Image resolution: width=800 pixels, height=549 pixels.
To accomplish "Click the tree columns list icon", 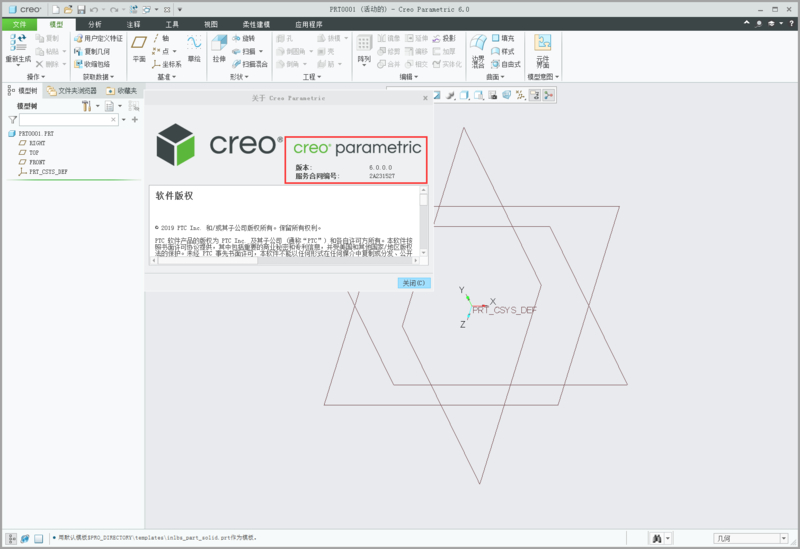I will point(109,106).
